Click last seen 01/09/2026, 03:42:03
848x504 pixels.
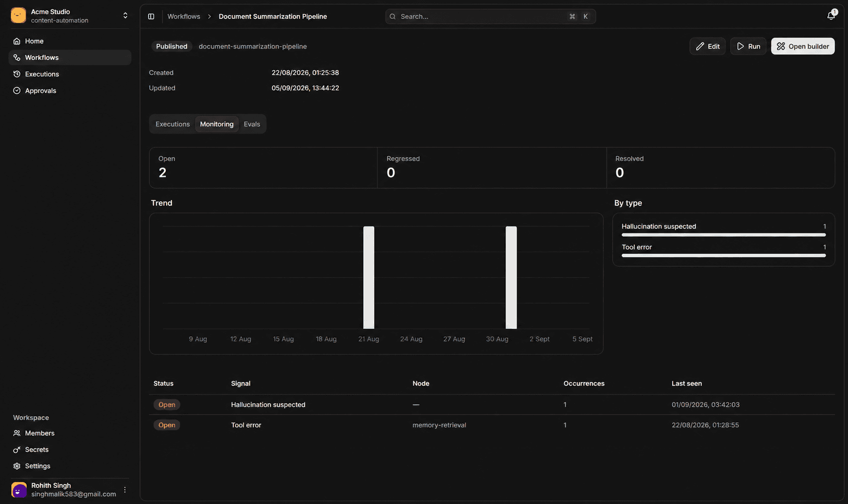point(705,404)
